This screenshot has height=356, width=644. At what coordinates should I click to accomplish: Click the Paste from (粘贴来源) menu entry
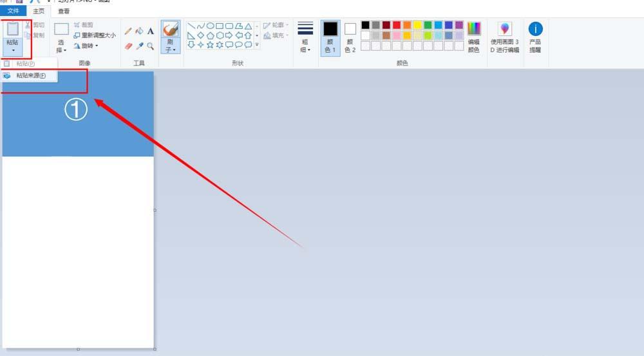[x=30, y=76]
